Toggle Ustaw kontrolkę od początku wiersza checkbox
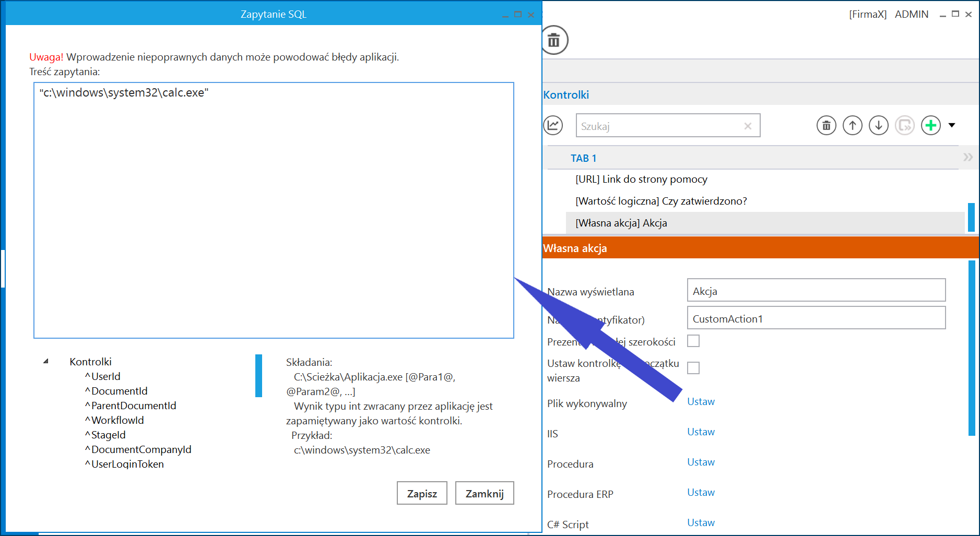 (x=693, y=368)
